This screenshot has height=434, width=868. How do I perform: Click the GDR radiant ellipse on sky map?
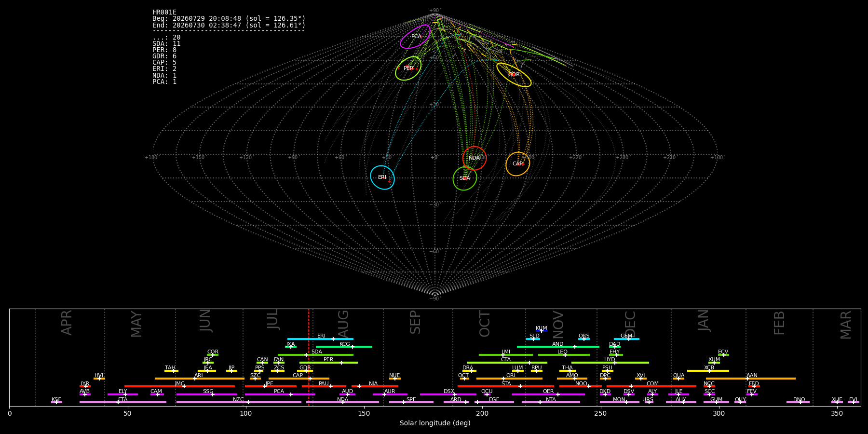click(514, 75)
